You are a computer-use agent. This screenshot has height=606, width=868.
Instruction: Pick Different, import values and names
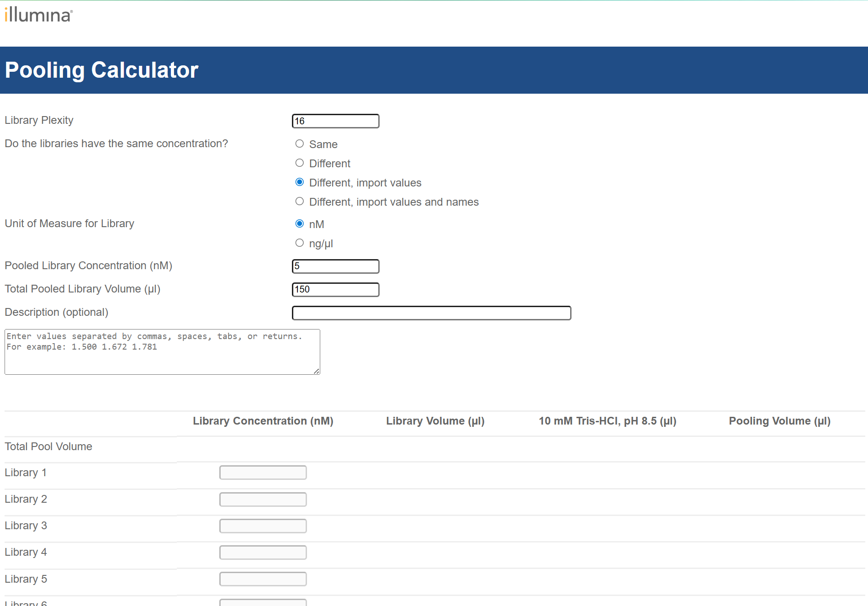click(300, 202)
